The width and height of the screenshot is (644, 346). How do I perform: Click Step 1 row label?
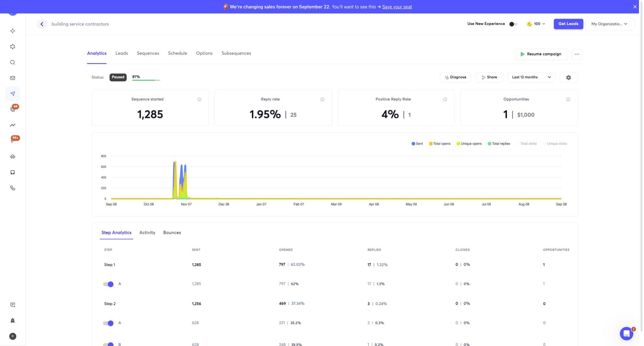coord(110,265)
